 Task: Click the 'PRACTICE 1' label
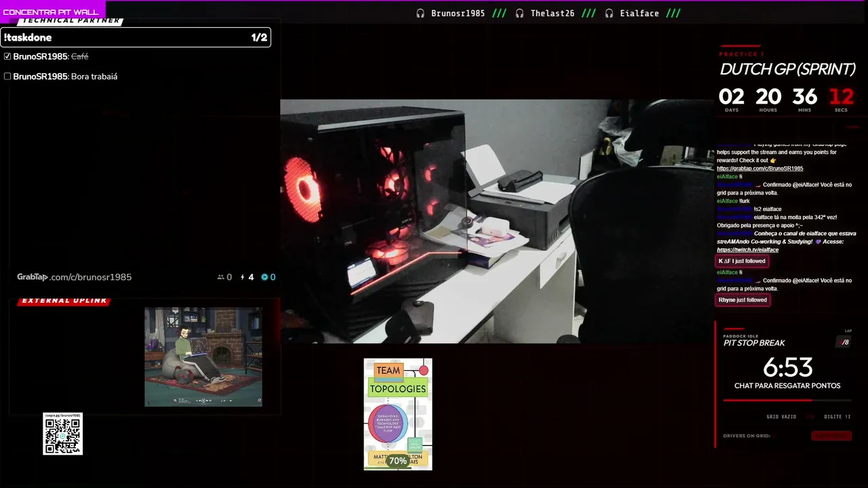tap(741, 54)
